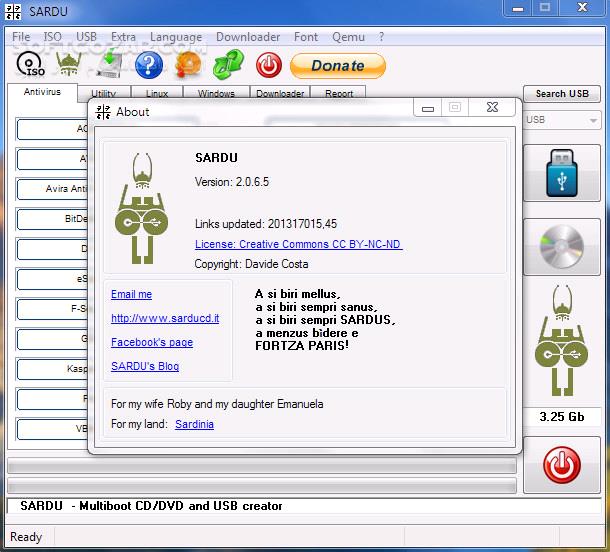This screenshot has height=552, width=610.
Task: Click the Links updated text
Action: (266, 224)
